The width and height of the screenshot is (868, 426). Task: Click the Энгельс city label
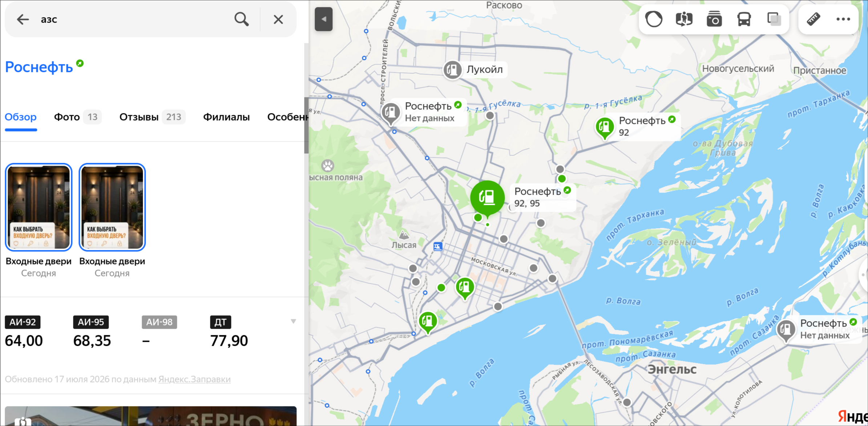click(672, 369)
